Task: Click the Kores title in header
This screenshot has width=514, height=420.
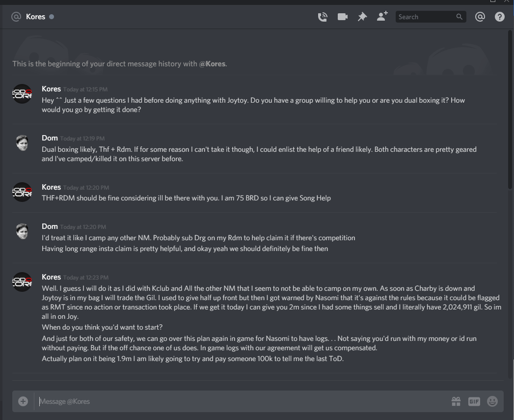Action: [35, 17]
